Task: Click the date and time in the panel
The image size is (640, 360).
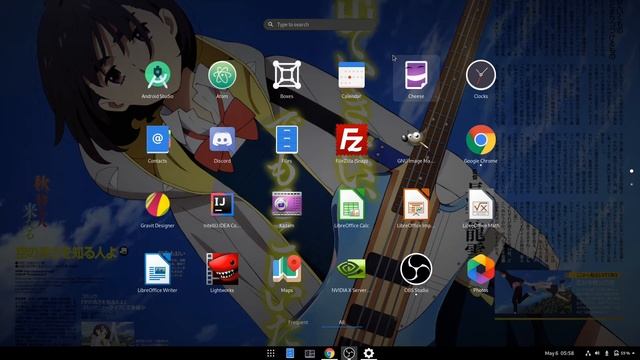Action: point(559,353)
